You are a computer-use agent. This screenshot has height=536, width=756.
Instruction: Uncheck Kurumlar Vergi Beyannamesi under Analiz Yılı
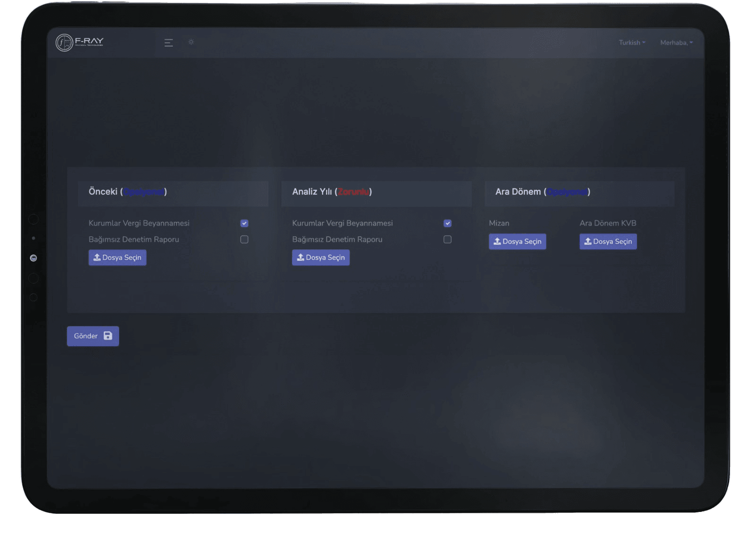point(447,223)
